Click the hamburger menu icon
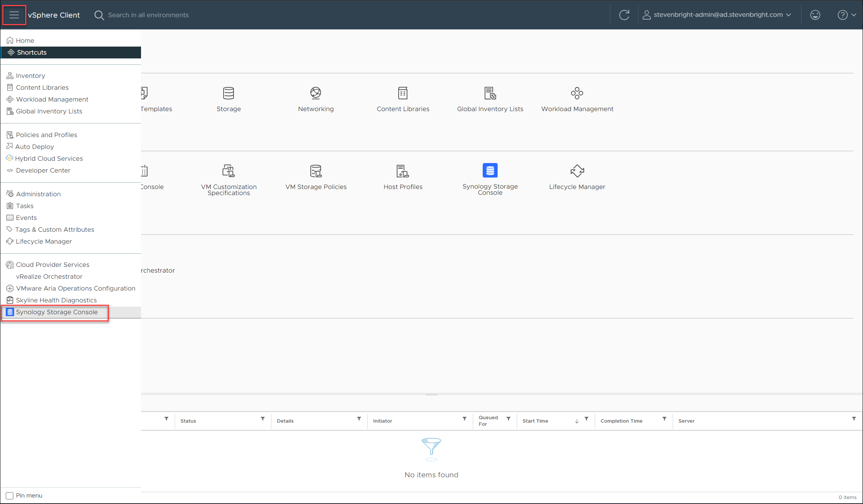 14,15
